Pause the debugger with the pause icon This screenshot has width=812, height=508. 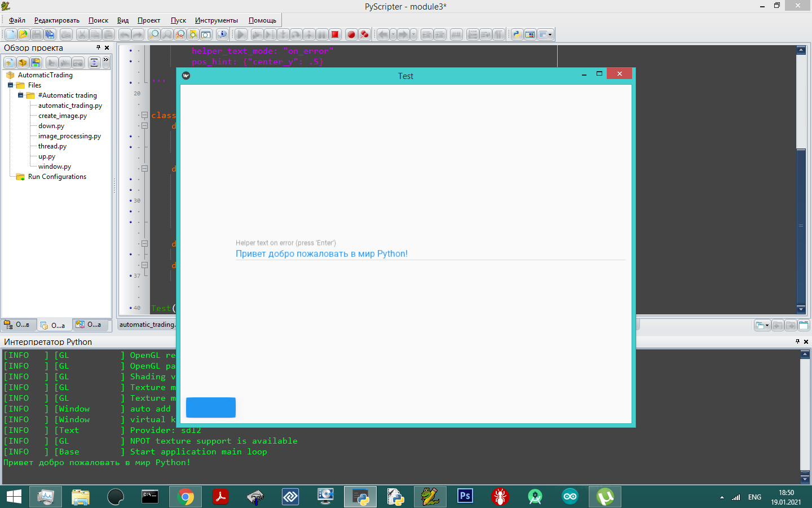321,34
